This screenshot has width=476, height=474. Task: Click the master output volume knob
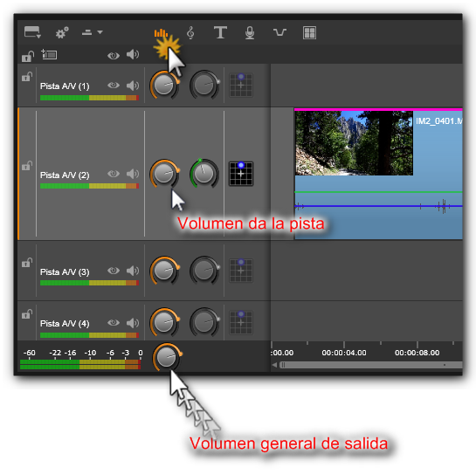pos(166,356)
